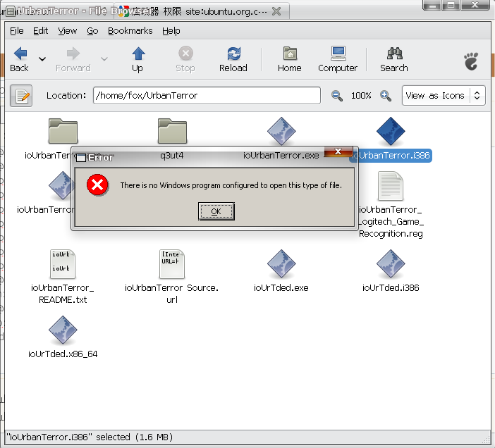Click the Location path input field
Viewport: 495px width, 448px height.
coord(207,96)
